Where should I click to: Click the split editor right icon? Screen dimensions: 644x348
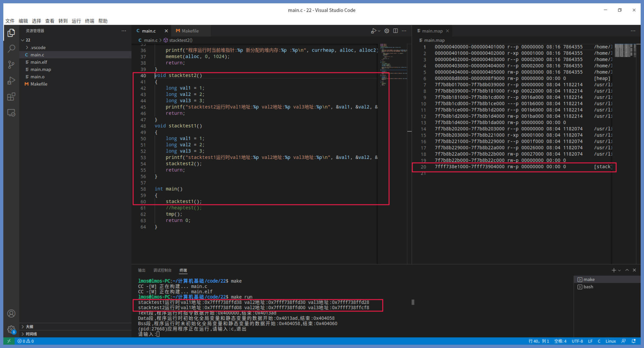click(x=395, y=31)
